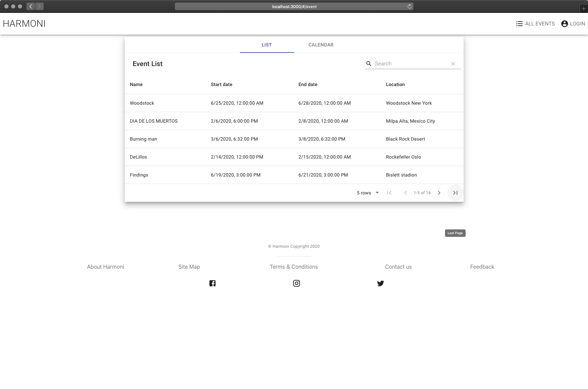Click Bislett stadion location cell
The image size is (588, 389).
401,175
